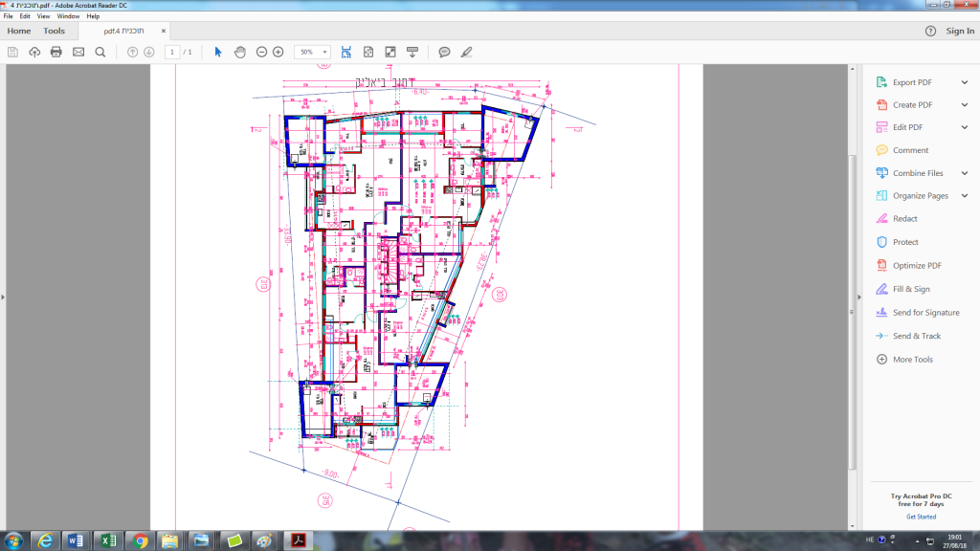Toggle full screen mode icon in toolbar
The height and width of the screenshot is (551, 980).
coord(390,52)
